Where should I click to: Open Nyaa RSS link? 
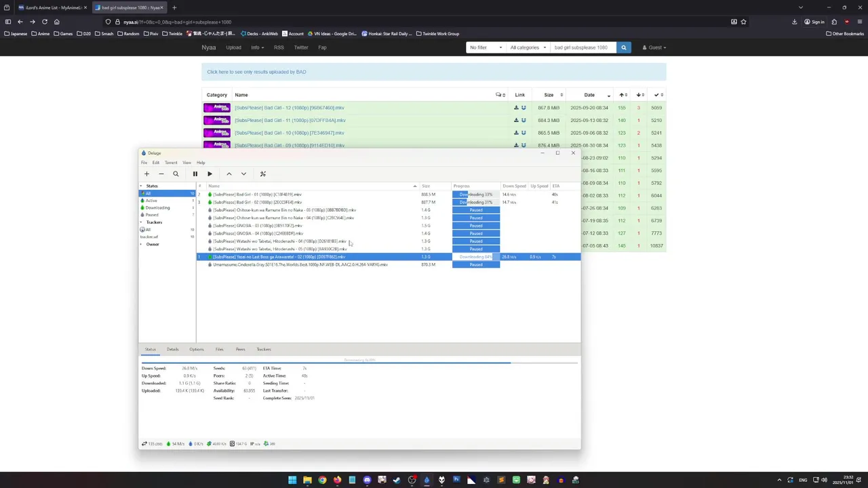[279, 47]
